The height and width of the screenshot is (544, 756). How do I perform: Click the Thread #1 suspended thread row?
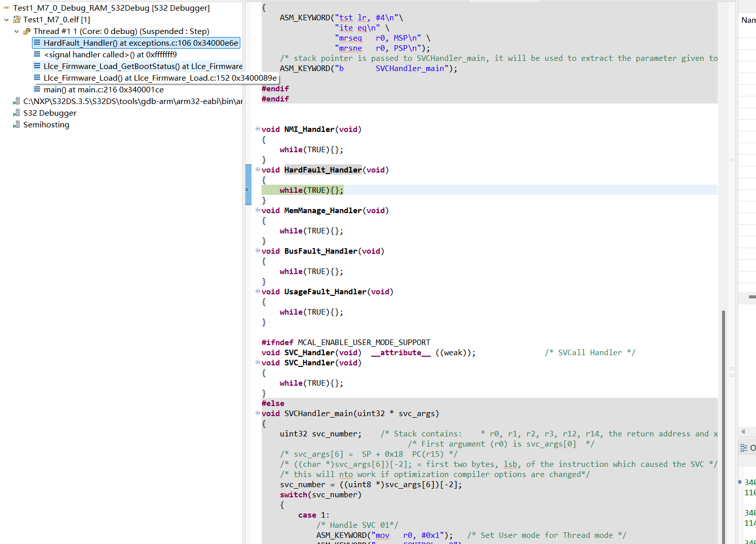pyautogui.click(x=121, y=31)
